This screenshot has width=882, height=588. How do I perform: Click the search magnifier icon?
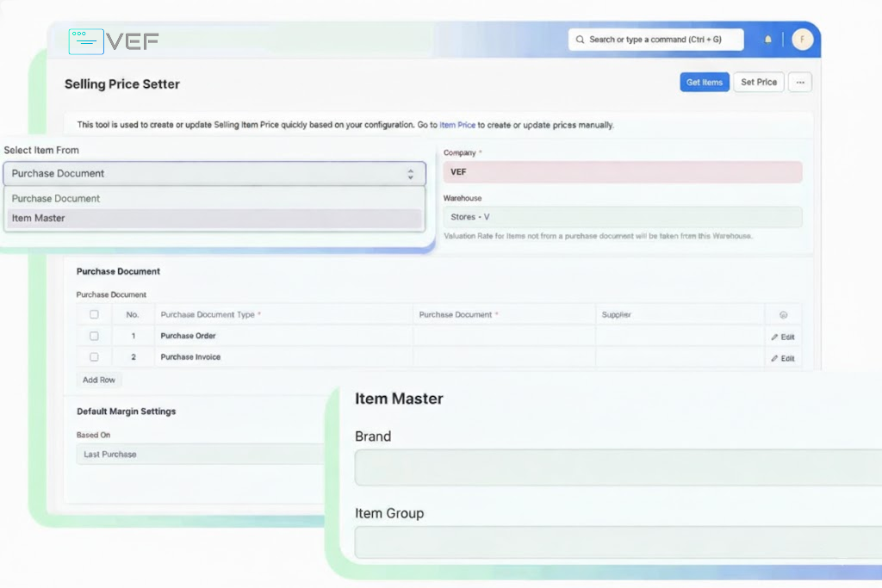580,40
